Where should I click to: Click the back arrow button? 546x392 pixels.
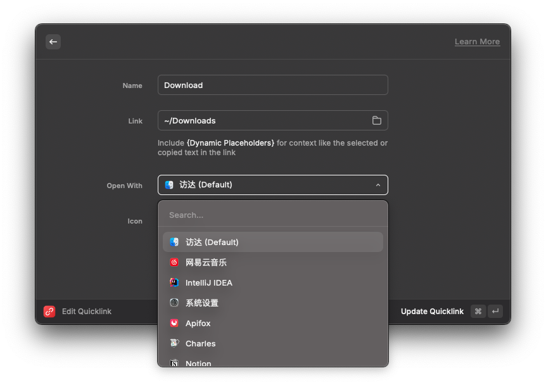point(53,42)
